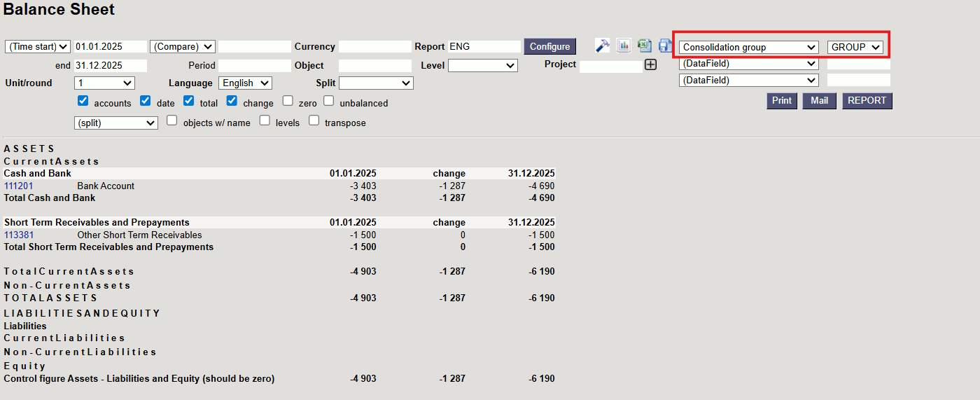Open the Consolidation group dropdown
The image size is (980, 400).
click(x=749, y=47)
